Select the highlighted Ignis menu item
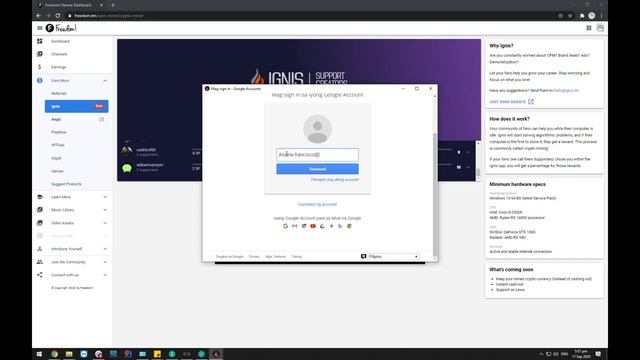 pyautogui.click(x=76, y=106)
